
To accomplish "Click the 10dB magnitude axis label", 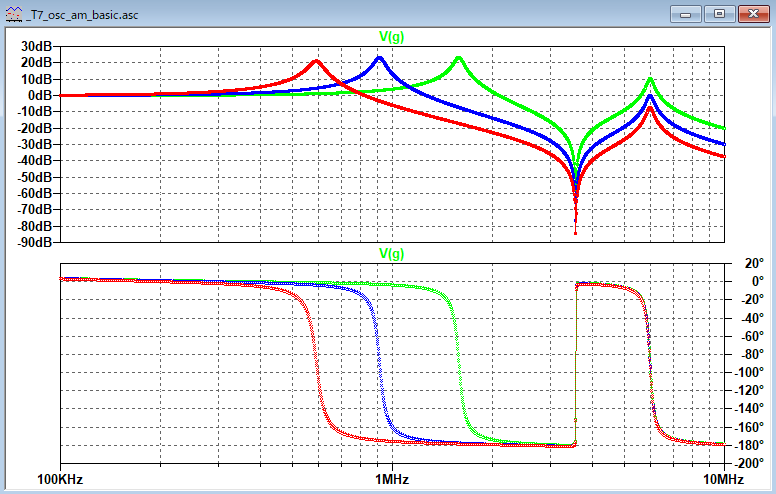I will (x=36, y=79).
